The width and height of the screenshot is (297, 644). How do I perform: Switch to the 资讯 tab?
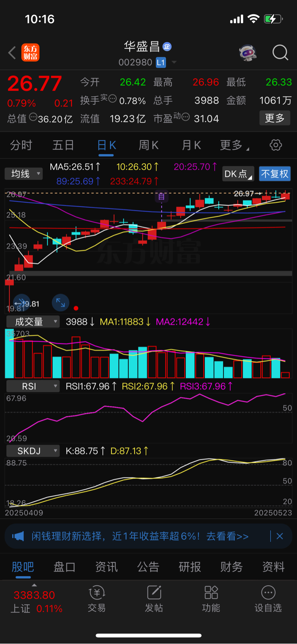[106, 567]
